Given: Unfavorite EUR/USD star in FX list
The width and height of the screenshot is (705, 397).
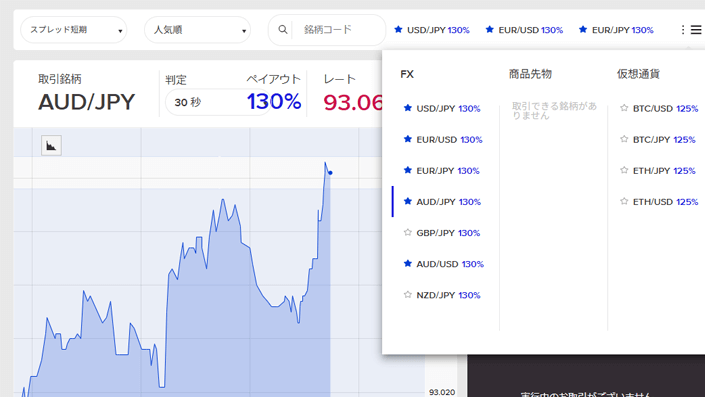Looking at the screenshot, I should (407, 139).
